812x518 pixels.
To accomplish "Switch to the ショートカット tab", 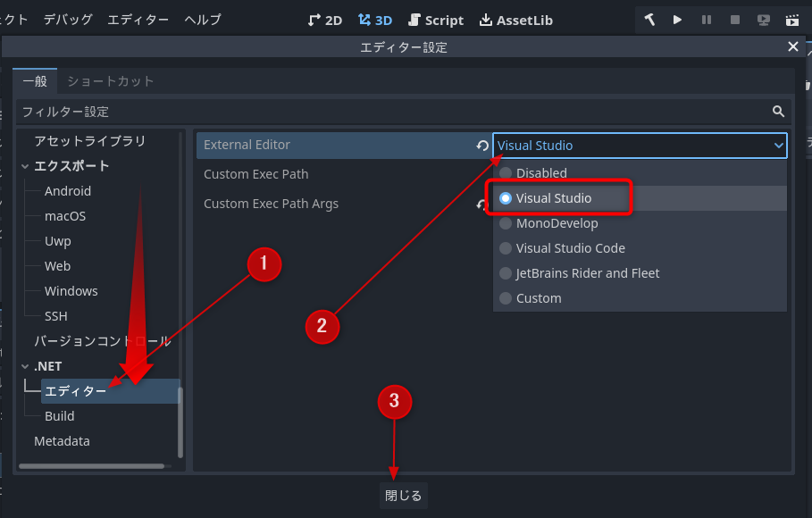I will (109, 81).
